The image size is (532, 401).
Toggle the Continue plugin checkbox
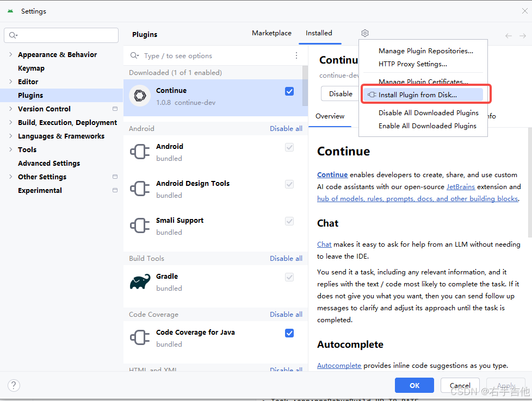289,91
